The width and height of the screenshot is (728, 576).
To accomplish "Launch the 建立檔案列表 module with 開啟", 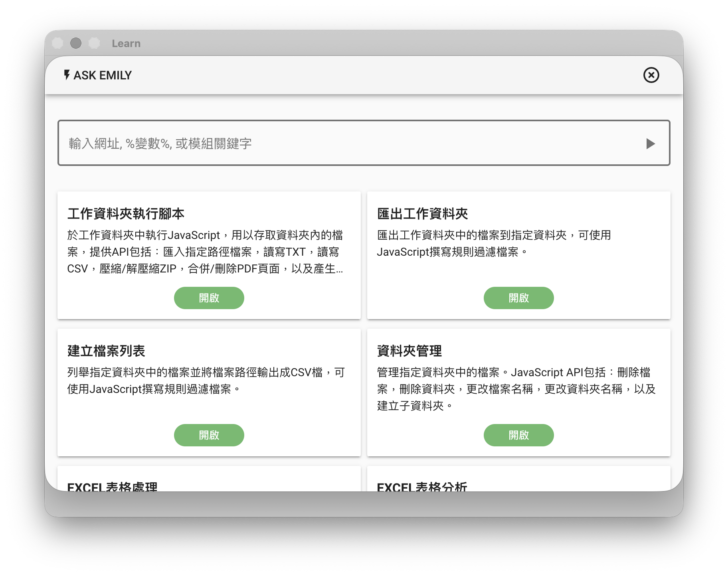I will point(209,435).
